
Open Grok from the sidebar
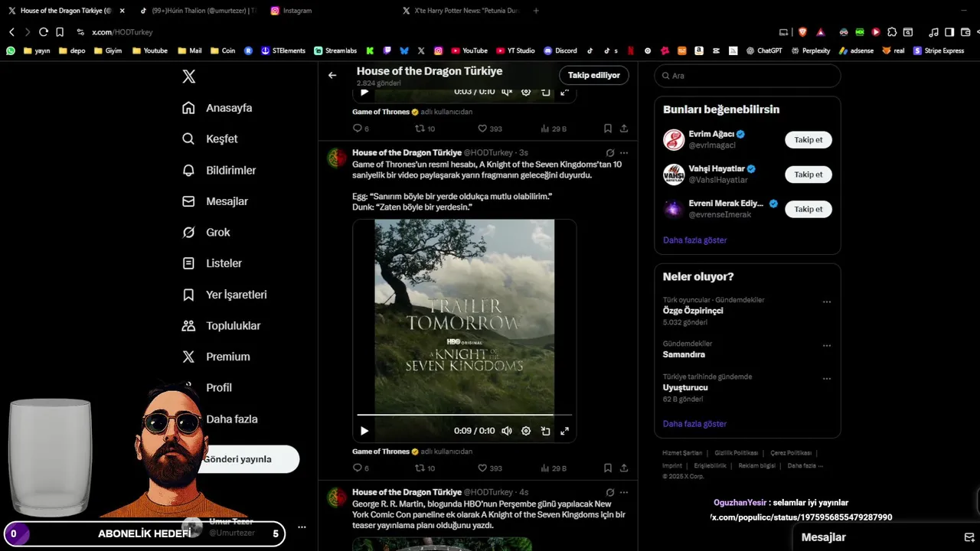point(206,232)
